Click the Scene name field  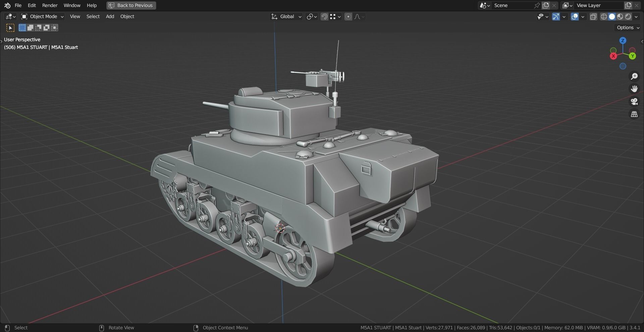(512, 5)
